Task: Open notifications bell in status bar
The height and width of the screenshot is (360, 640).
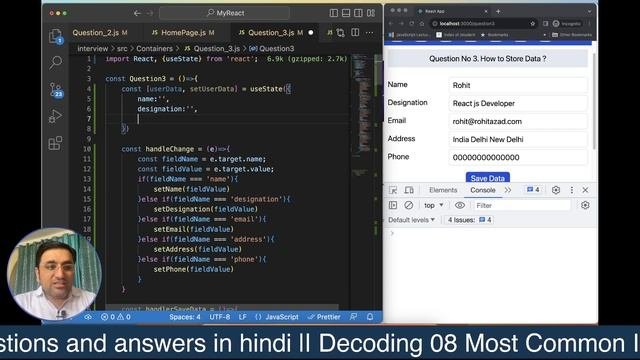Action: [370, 317]
